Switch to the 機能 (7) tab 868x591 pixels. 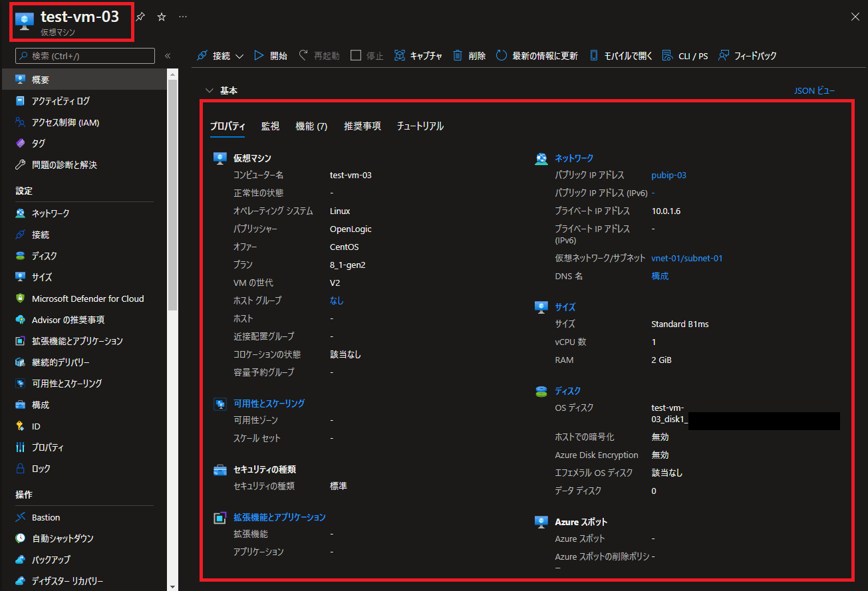pos(311,126)
